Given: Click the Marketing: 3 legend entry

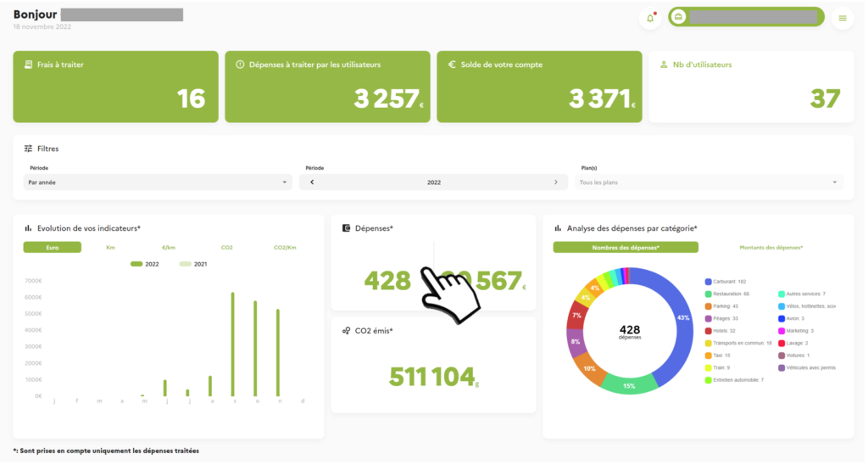Looking at the screenshot, I should coord(796,331).
